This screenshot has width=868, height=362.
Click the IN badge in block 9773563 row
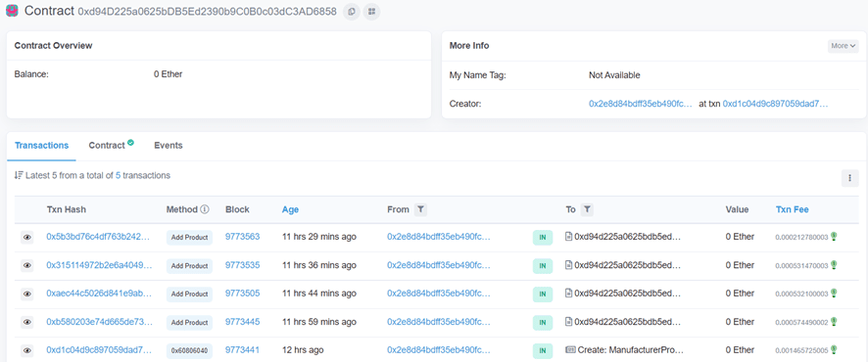click(543, 238)
